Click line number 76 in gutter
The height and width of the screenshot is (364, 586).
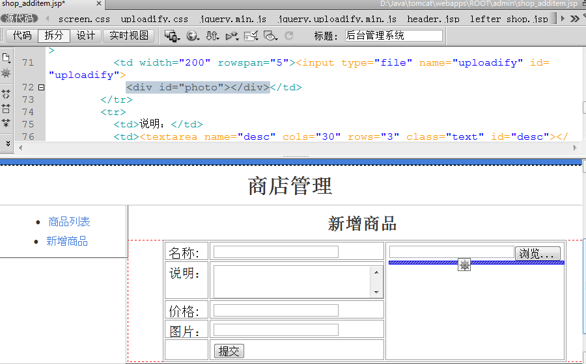[x=28, y=137]
